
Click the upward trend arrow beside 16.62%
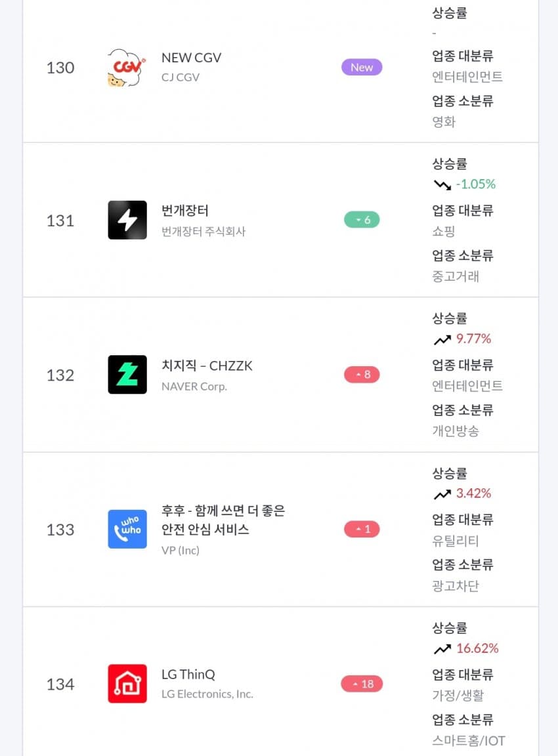point(442,649)
